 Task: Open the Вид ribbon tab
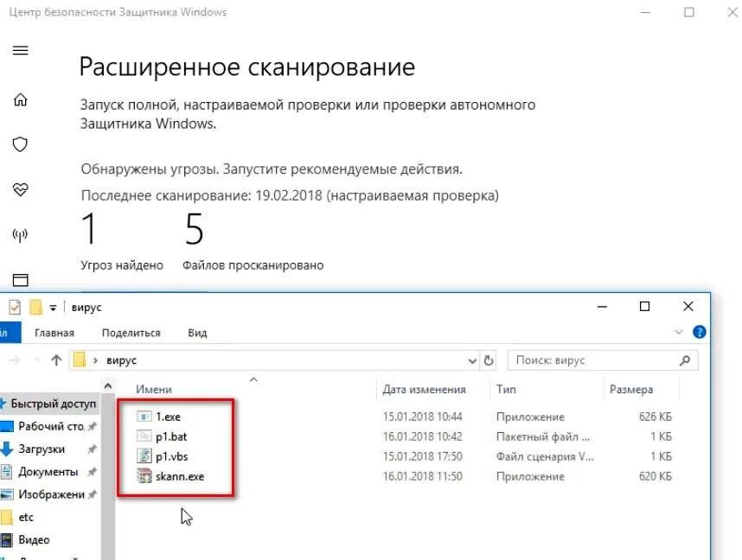pos(197,333)
